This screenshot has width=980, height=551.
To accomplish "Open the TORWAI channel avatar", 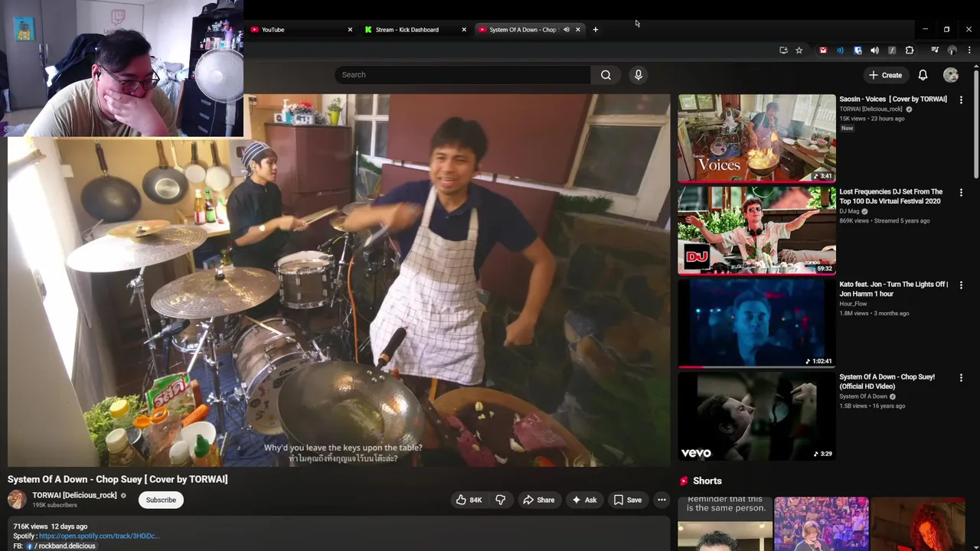I will pyautogui.click(x=17, y=500).
